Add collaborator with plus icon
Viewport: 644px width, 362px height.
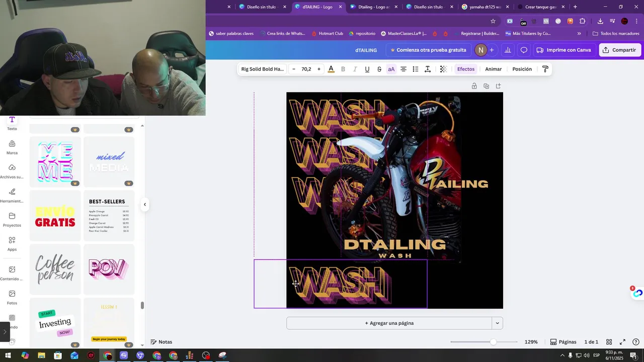coord(492,50)
